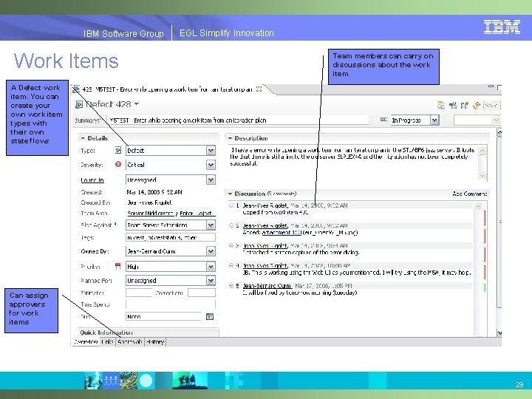Viewport: 532px width, 399px height.
Task: Open the first Team Area link
Action: point(151,214)
